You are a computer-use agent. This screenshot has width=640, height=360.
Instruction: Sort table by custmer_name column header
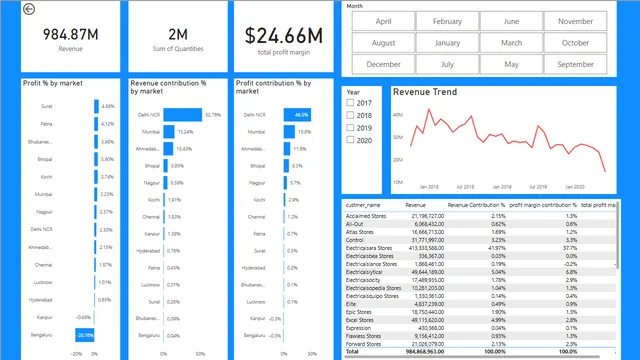363,205
